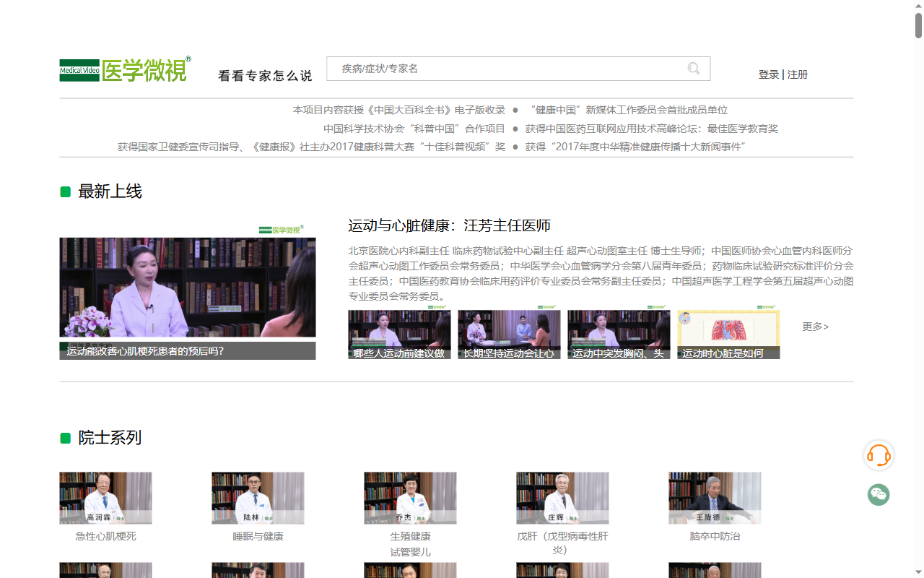Image resolution: width=924 pixels, height=578 pixels.
Task: Click the 登录 link
Action: pos(769,74)
